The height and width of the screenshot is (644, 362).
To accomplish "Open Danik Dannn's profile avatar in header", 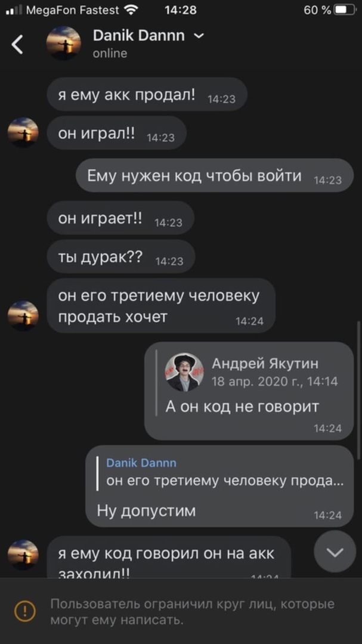I will coord(63,44).
